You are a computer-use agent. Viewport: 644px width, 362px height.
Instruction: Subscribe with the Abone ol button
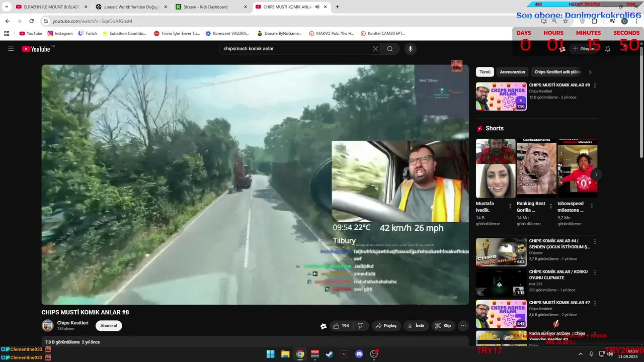point(109,326)
